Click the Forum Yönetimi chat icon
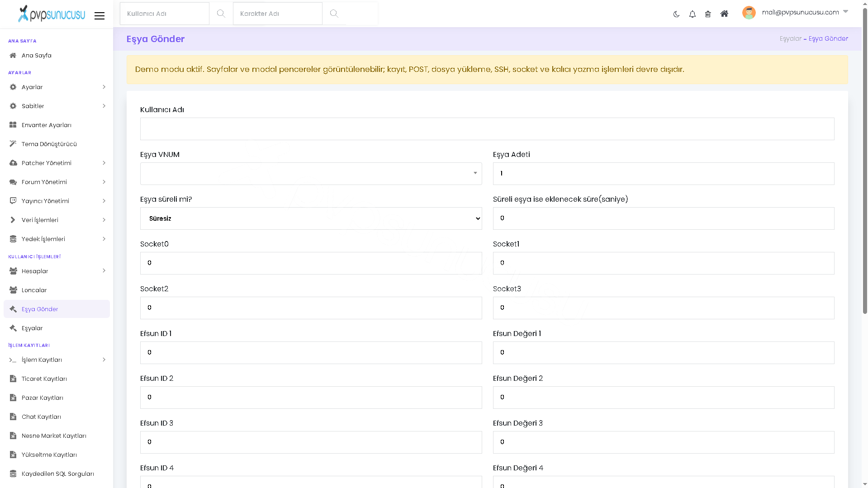Screen dimensions: 868x488 (x=13, y=182)
